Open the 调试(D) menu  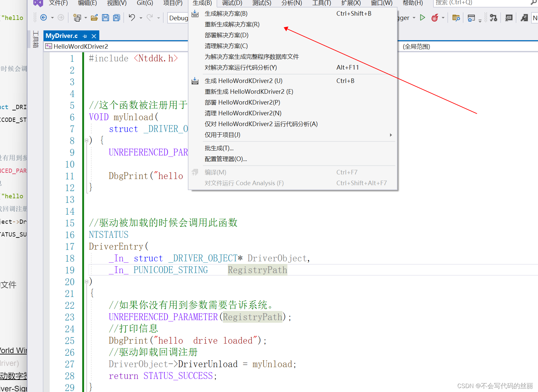(x=232, y=3)
